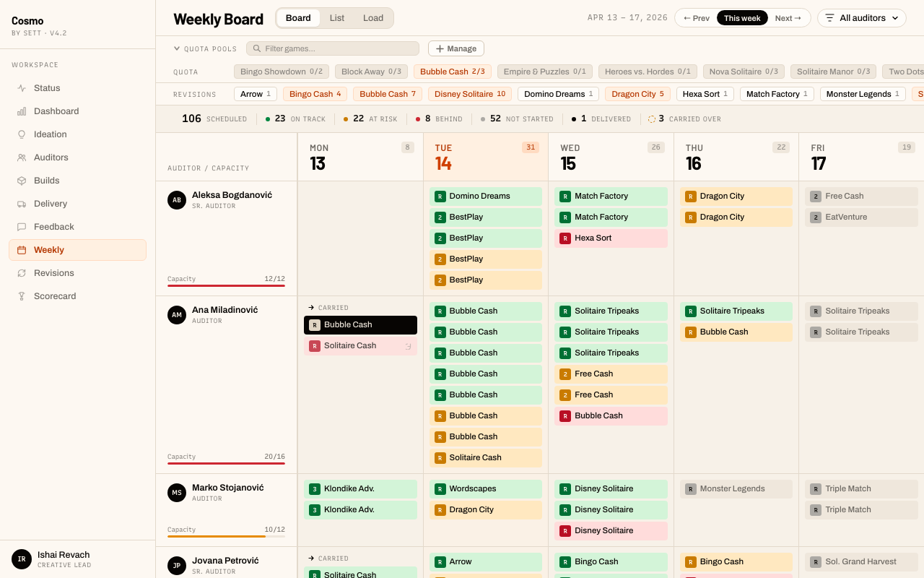
Task: Click the 31 count badge on Tuesday's header
Action: pyautogui.click(x=531, y=147)
